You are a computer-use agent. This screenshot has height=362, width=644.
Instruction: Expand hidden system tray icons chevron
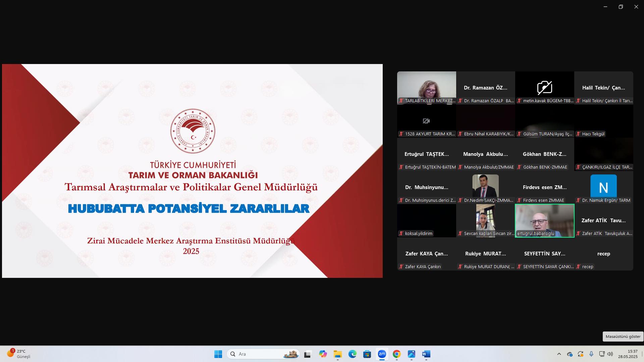[x=559, y=354]
